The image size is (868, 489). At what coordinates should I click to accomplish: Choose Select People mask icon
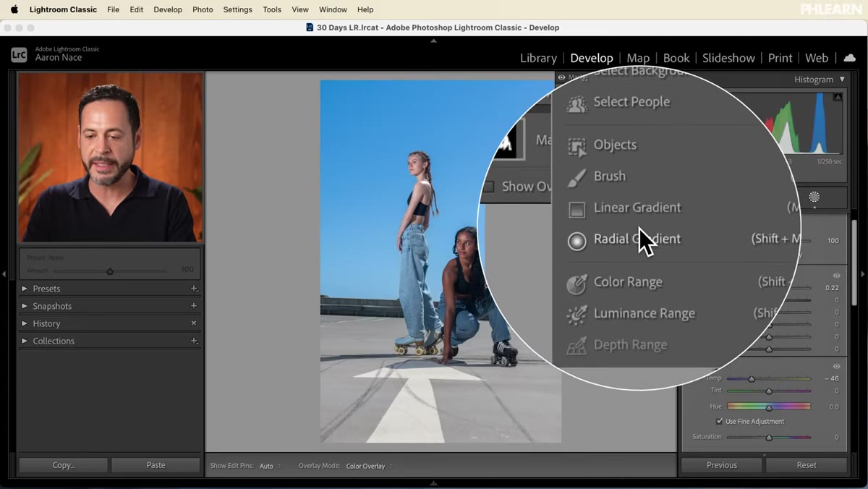[x=576, y=104]
